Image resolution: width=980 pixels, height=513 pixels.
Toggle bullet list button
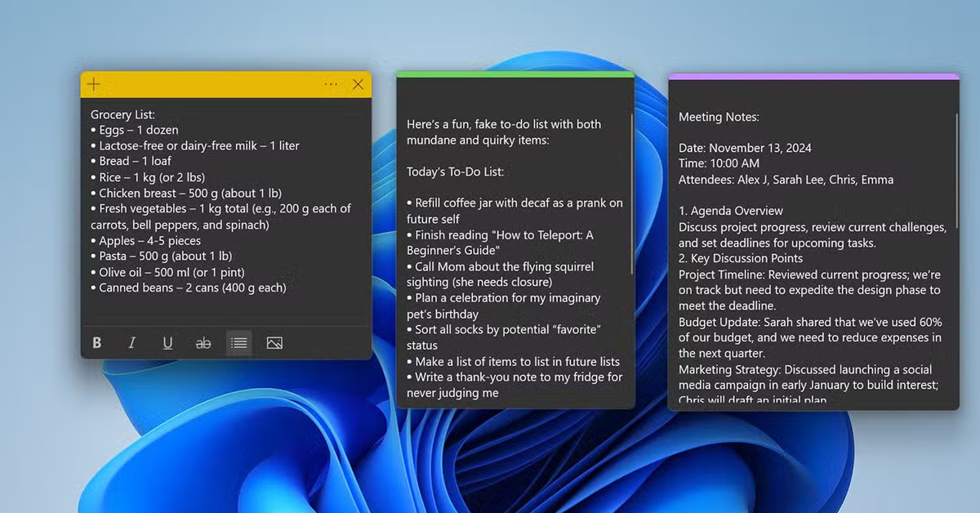(x=238, y=343)
